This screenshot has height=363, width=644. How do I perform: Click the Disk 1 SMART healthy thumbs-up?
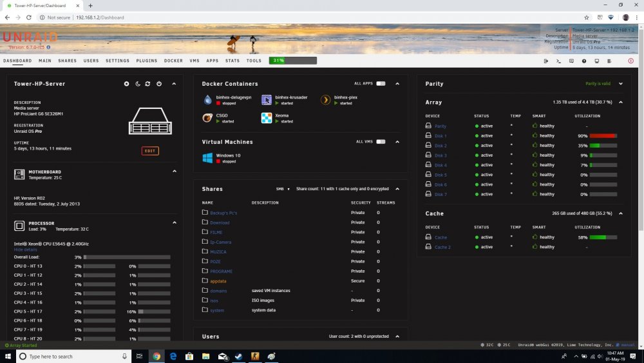coord(535,135)
